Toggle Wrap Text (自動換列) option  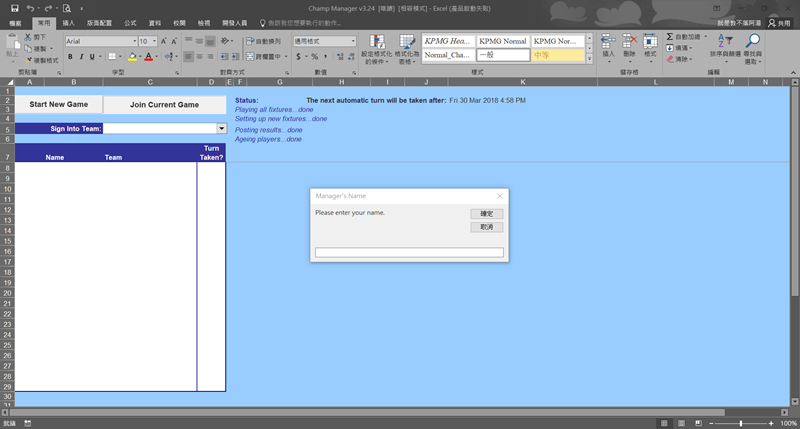point(263,41)
